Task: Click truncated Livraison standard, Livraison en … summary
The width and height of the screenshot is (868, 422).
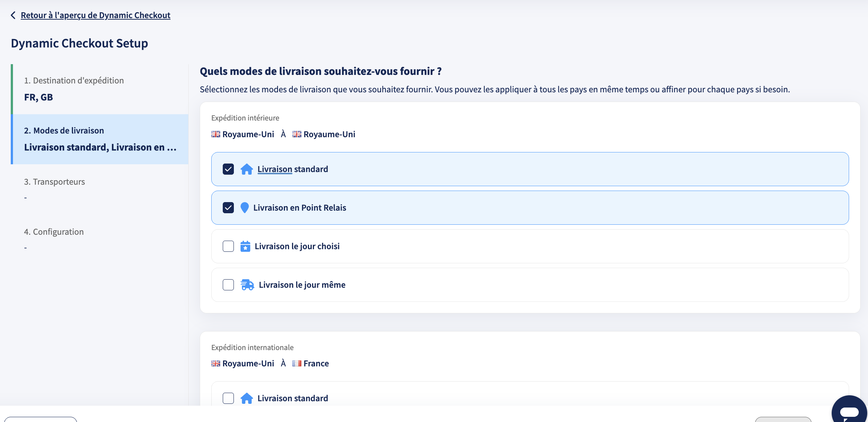Action: click(x=100, y=147)
